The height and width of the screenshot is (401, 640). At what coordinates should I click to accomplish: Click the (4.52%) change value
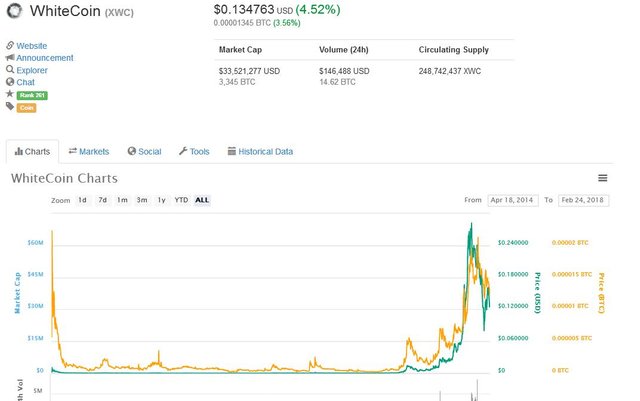318,9
